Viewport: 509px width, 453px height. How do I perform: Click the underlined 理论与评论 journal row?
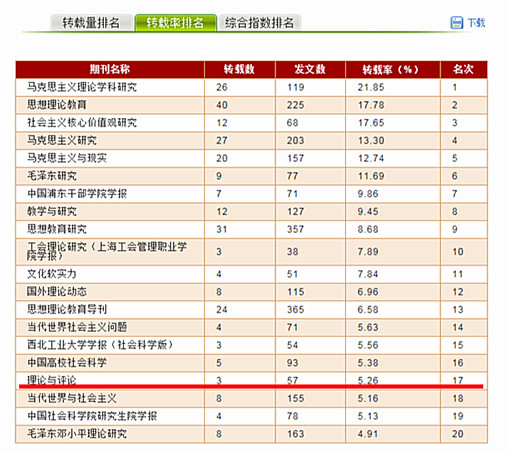[x=251, y=380]
